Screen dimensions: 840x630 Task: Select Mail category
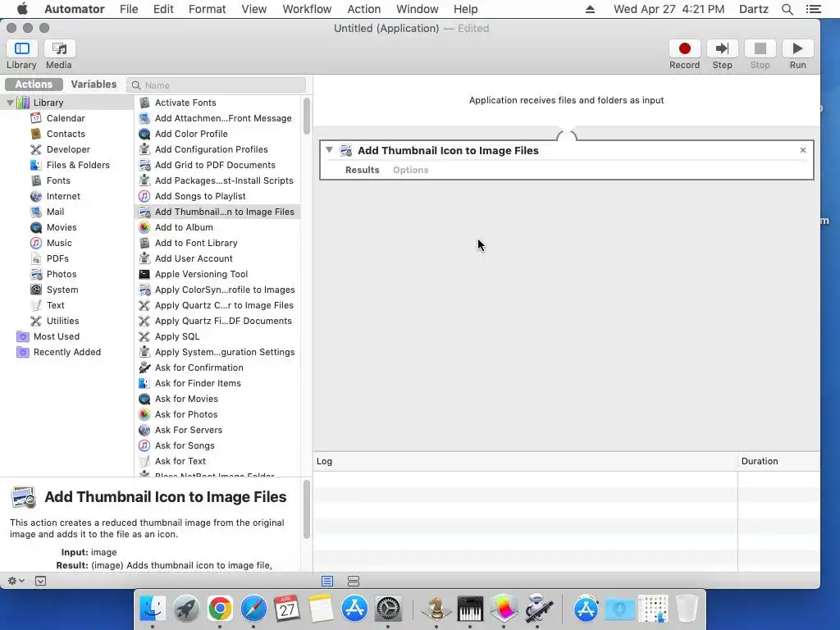(55, 212)
